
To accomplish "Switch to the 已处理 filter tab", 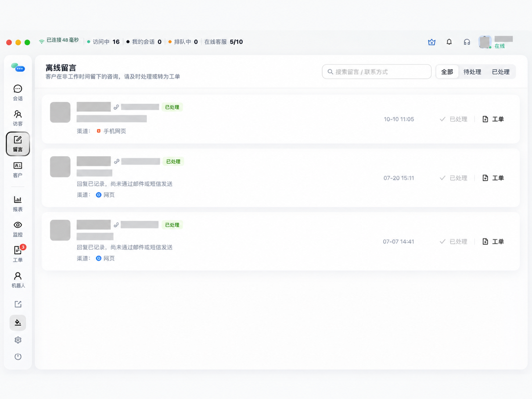I will pos(501,72).
